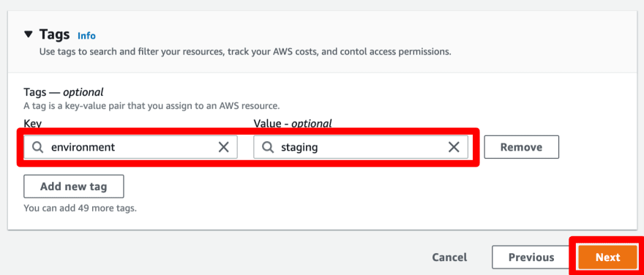Screen dimensions: 644x275
Task: Click the Use tags to search description
Action: click(x=245, y=52)
